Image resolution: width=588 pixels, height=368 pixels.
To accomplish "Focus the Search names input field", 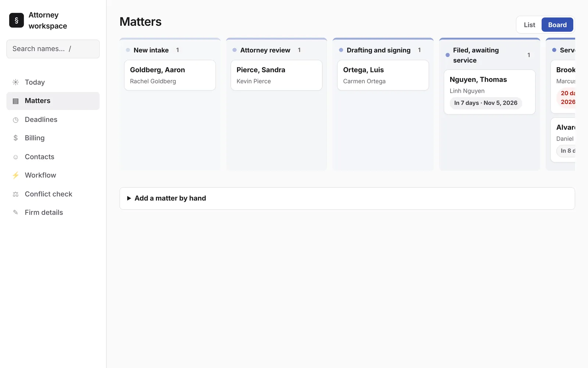I will pyautogui.click(x=53, y=49).
